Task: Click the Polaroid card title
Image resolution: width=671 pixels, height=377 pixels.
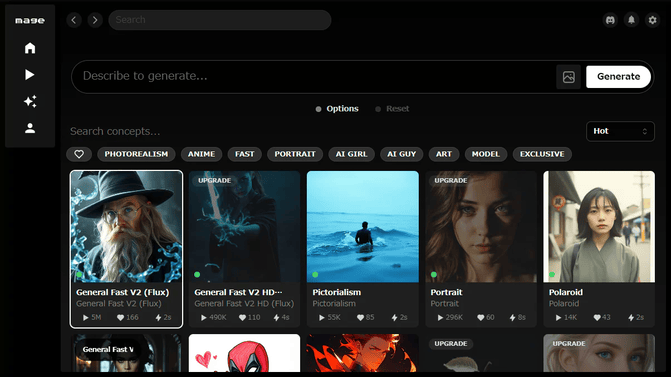Action: coord(566,292)
